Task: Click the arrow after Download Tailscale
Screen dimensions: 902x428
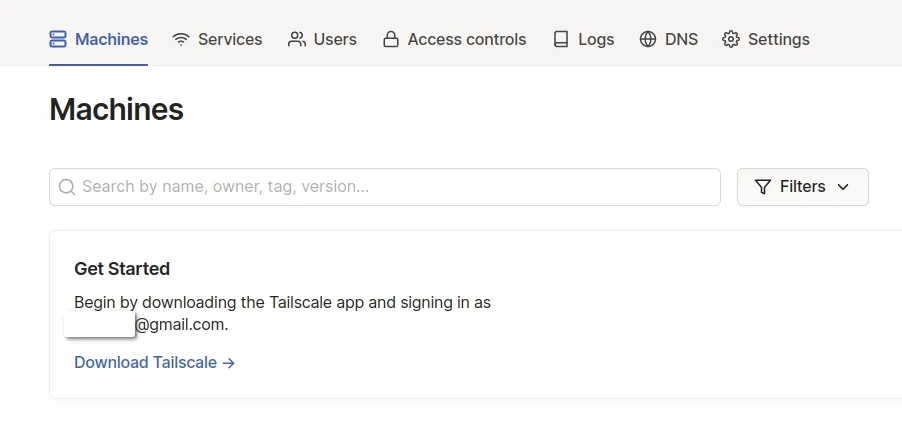Action: (x=229, y=363)
